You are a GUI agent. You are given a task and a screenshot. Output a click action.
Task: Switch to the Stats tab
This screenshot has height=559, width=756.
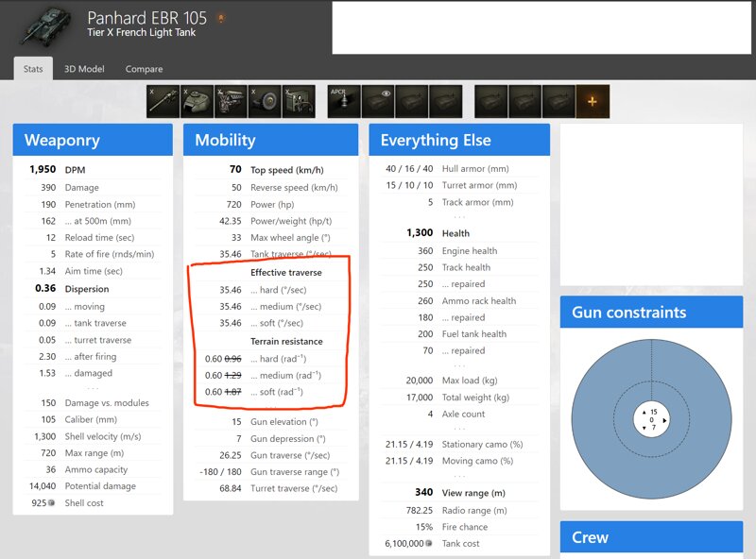(33, 69)
